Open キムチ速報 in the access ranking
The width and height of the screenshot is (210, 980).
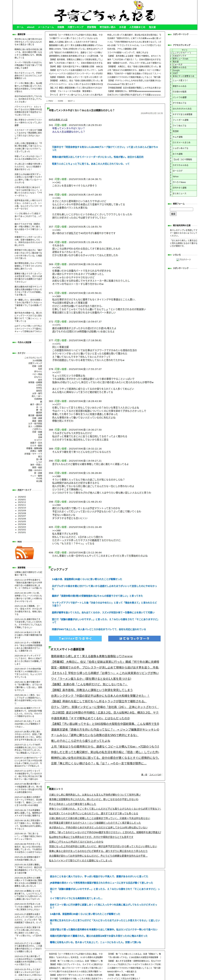coord(178,137)
